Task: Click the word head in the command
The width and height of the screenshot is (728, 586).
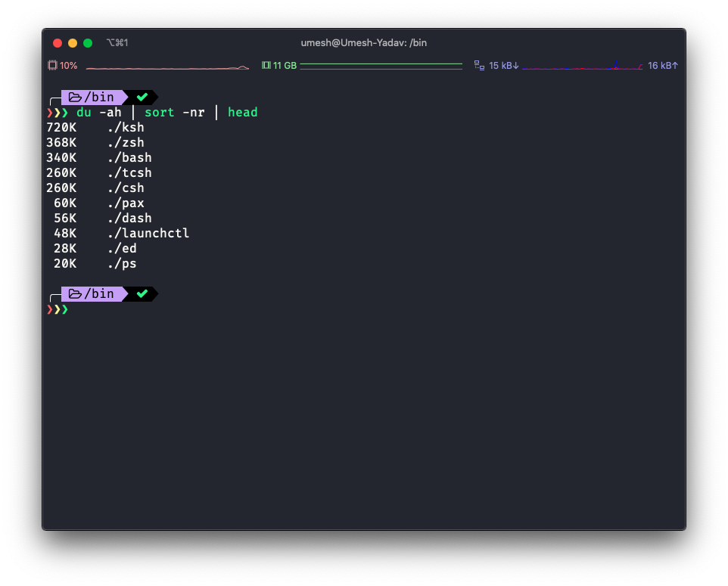Action: 242,112
